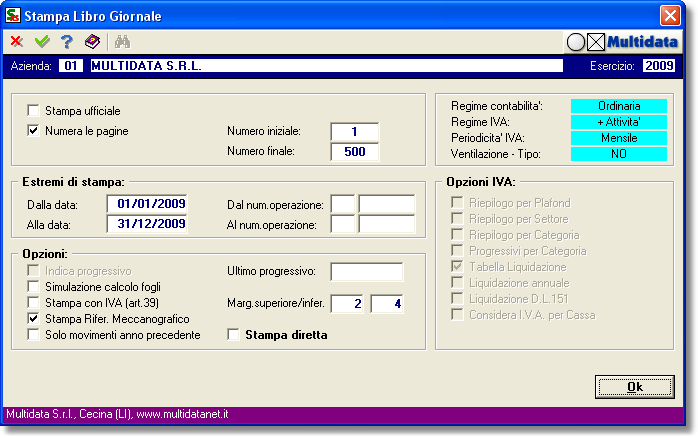Viewport: 698px width, 438px height.
Task: Click the Esercizio year field 2009
Action: [659, 66]
